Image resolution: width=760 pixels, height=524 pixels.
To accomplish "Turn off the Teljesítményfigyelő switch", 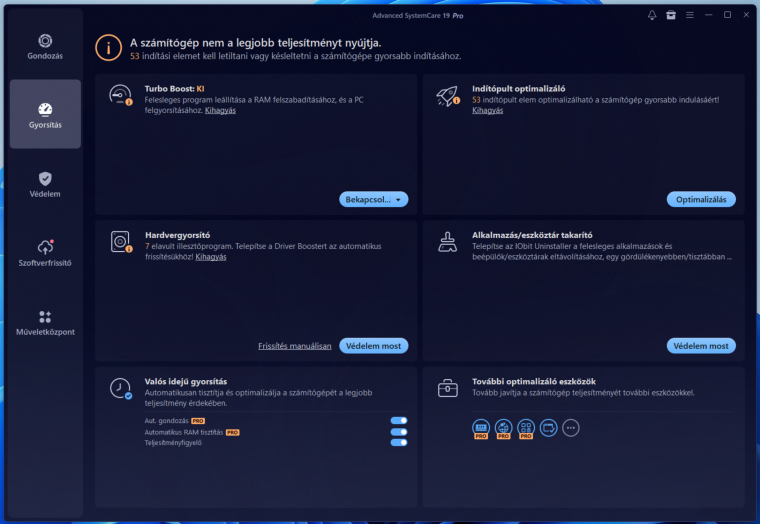I will [x=399, y=443].
